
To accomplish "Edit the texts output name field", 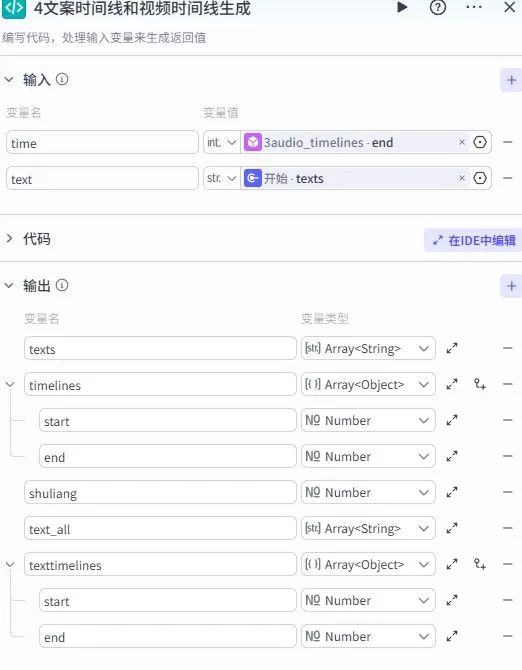I will tap(160, 348).
